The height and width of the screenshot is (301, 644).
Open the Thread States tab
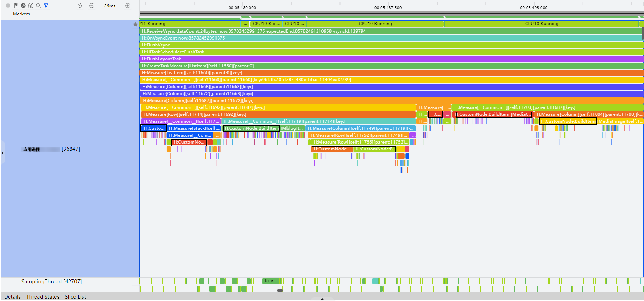[x=43, y=297]
